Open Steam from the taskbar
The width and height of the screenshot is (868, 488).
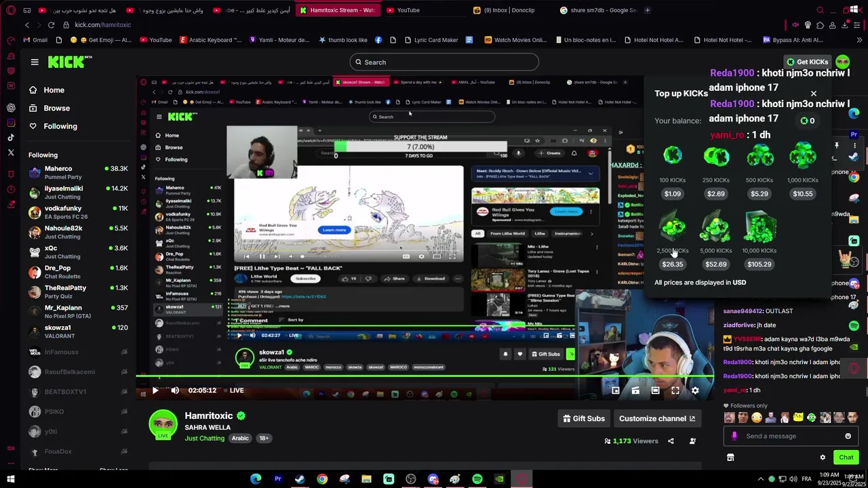tap(300, 479)
